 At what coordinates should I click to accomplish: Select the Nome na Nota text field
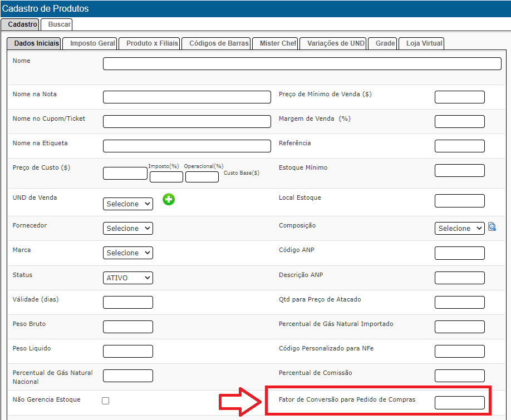click(x=186, y=97)
